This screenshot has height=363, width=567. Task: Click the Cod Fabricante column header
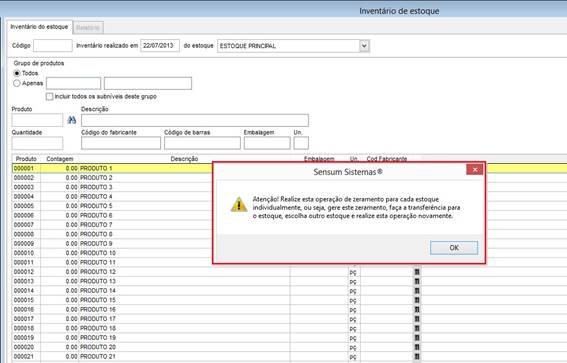(387, 159)
